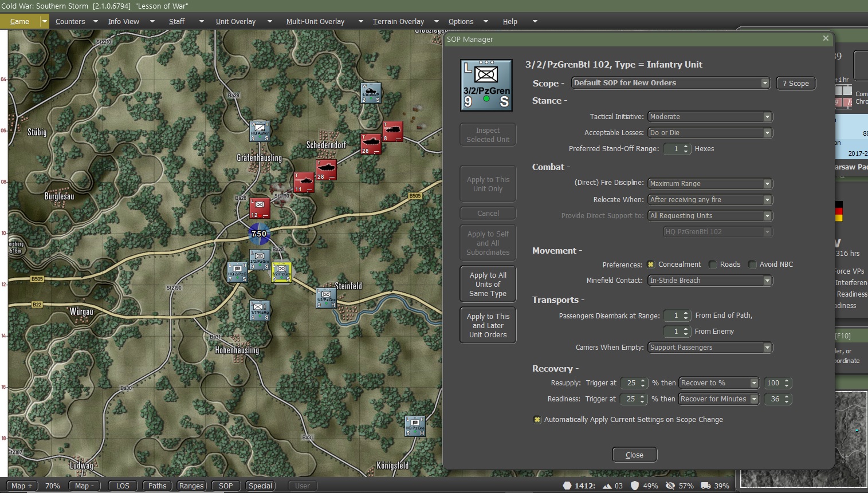868x493 pixels.
Task: Click the Map - zoom out button
Action: [84, 486]
